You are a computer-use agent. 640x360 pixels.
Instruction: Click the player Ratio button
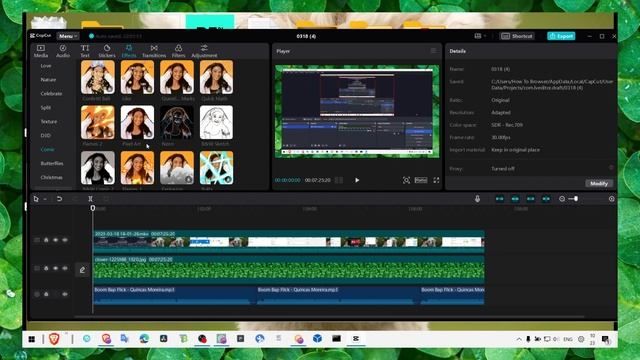[421, 180]
